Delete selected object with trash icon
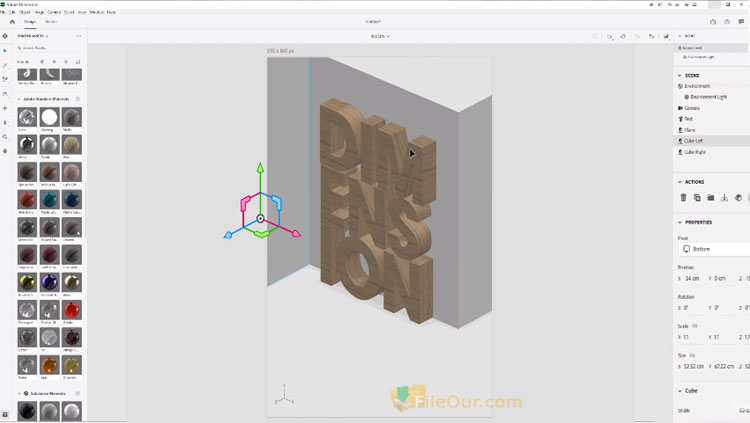The image size is (750, 423). click(684, 198)
